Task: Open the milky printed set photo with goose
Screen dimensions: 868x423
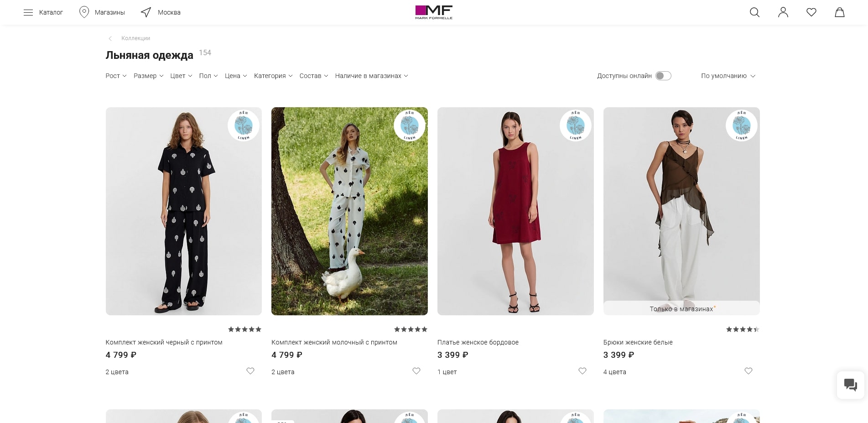Action: coord(349,211)
